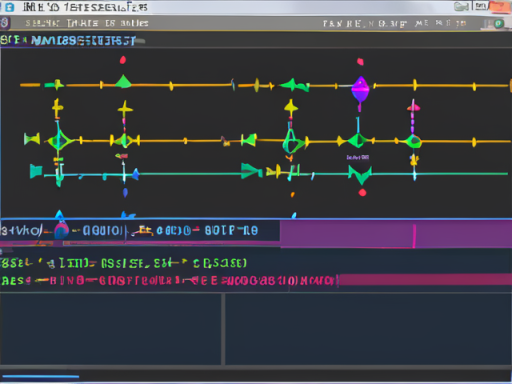Click the pink marker line in purple bar

414,236
